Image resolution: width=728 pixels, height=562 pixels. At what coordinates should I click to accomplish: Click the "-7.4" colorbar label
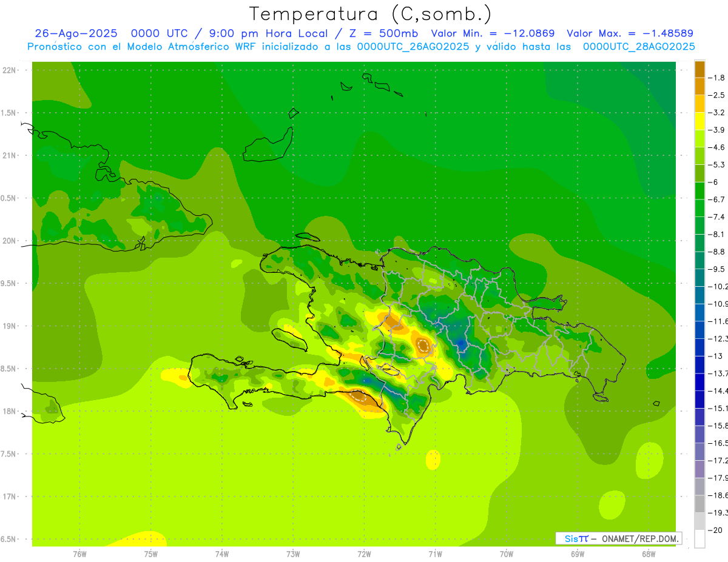tap(717, 217)
